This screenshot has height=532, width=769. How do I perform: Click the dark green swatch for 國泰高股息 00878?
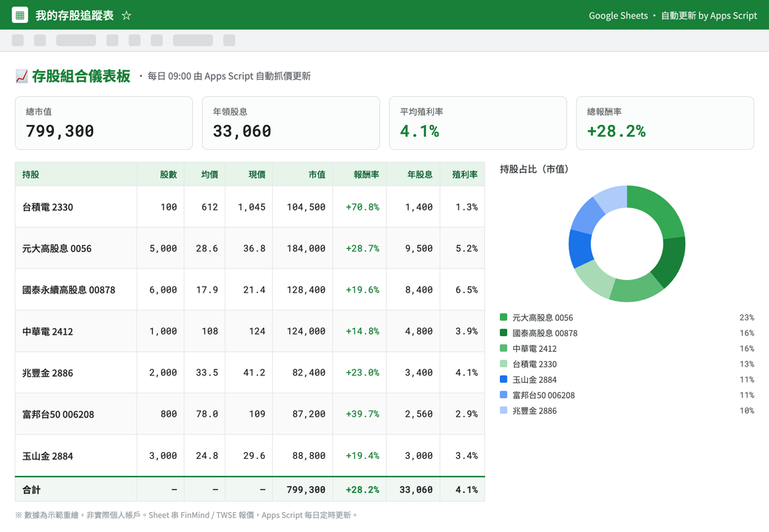[x=504, y=333]
